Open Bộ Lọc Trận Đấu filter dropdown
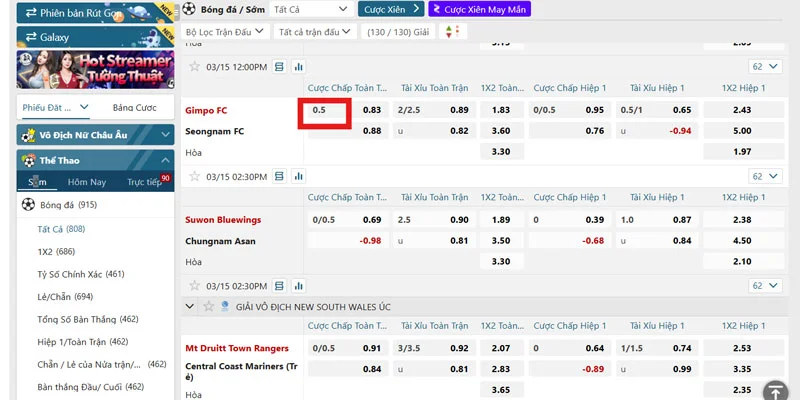 pos(224,32)
